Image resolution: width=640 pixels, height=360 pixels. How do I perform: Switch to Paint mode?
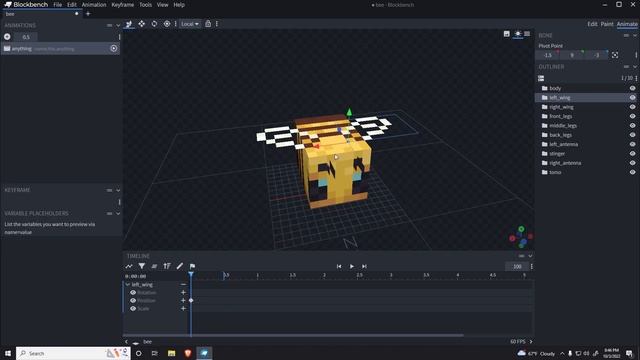(x=607, y=24)
